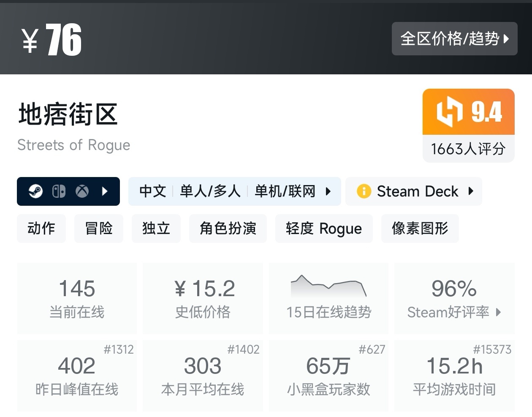This screenshot has width=532, height=417.
Task: Click the ¥76 price text
Action: coord(52,40)
